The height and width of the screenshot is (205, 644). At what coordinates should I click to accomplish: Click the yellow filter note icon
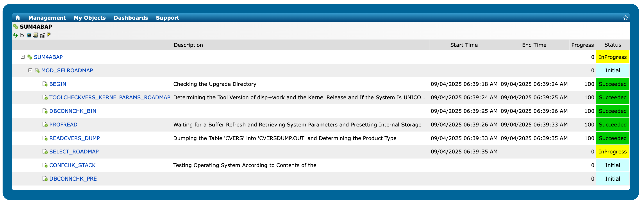[49, 35]
